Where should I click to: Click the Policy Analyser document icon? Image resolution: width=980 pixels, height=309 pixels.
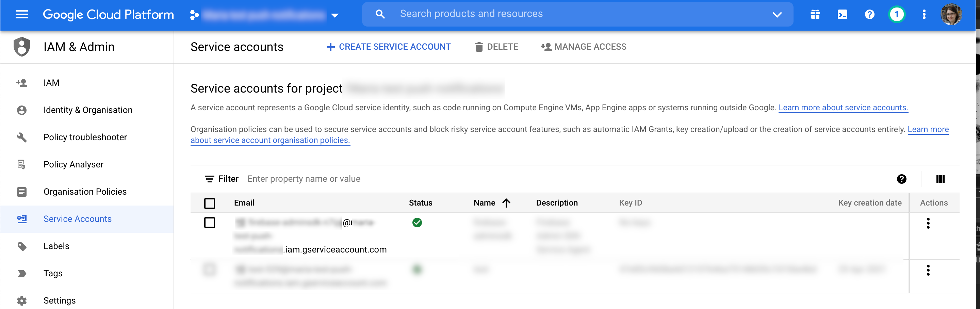pos(22,164)
